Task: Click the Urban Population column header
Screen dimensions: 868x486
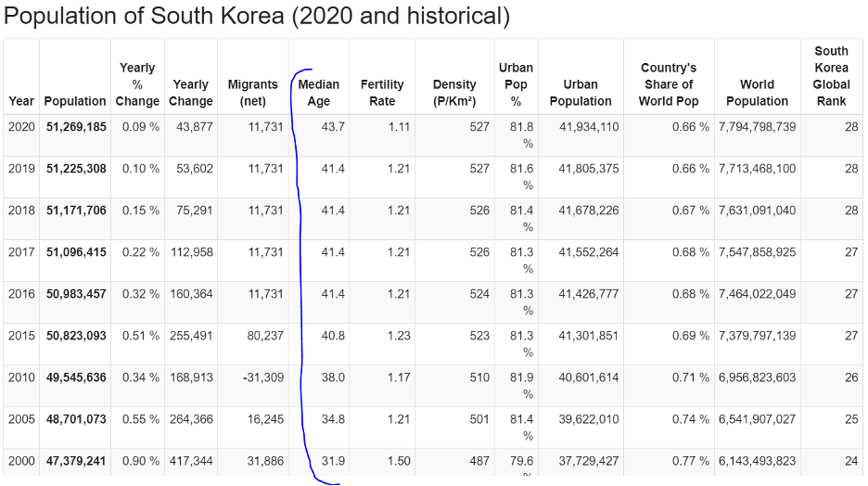Action: tap(581, 93)
